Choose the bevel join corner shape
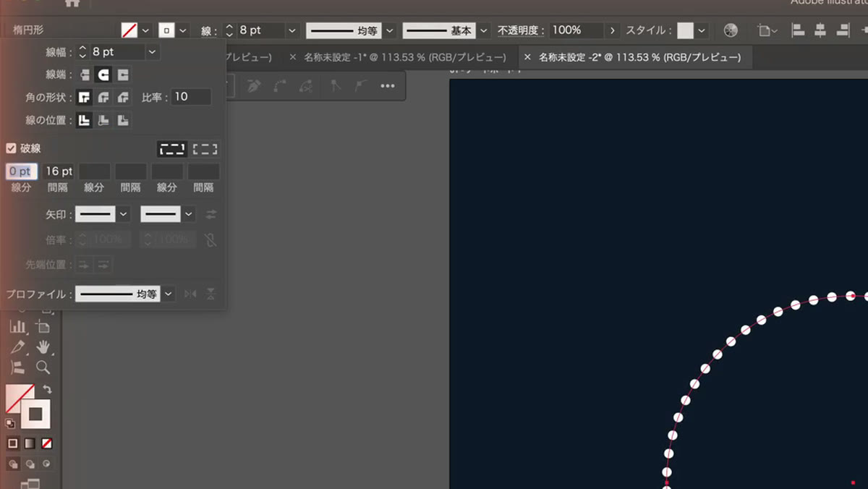Image resolution: width=868 pixels, height=489 pixels. (123, 97)
